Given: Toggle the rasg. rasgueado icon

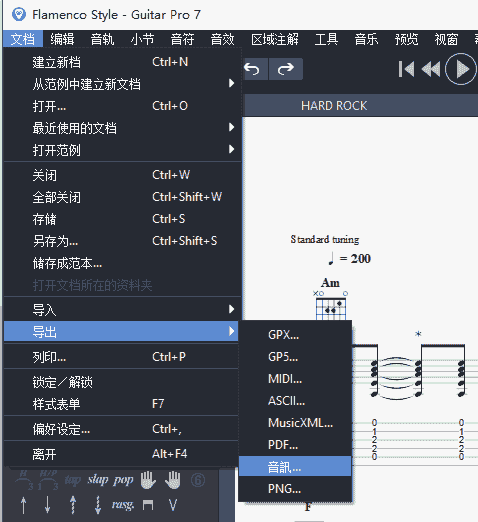Looking at the screenshot, I should tap(123, 505).
